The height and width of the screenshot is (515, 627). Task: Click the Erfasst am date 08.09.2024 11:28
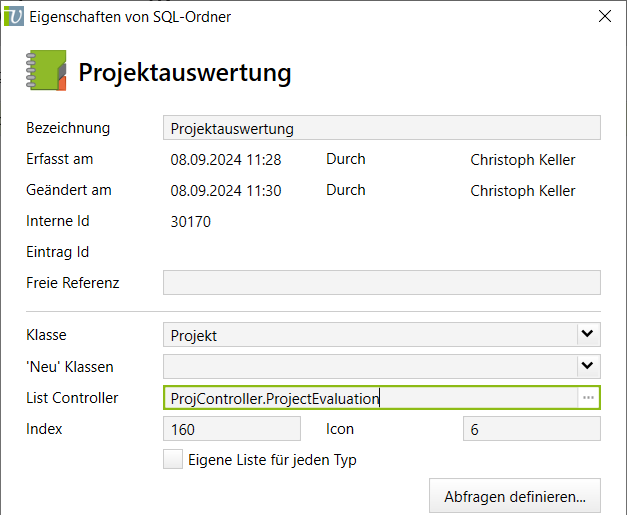226,160
